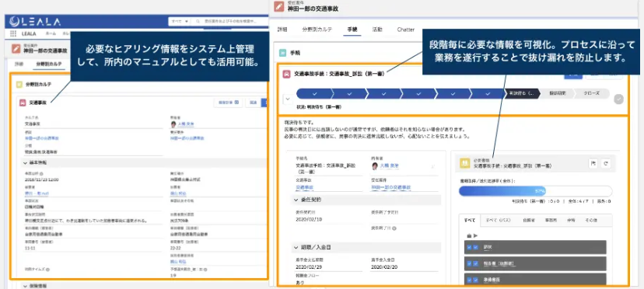Select すべて tab in document list
644x289 pixels.
pos(470,221)
